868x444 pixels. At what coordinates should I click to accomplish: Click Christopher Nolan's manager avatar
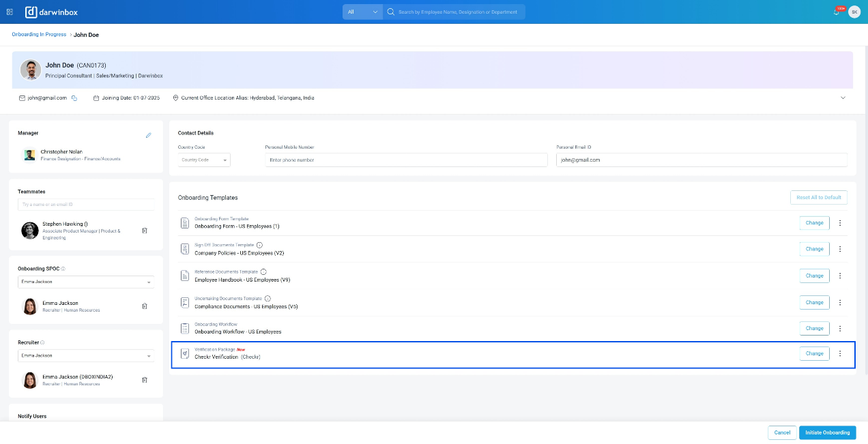coord(29,155)
